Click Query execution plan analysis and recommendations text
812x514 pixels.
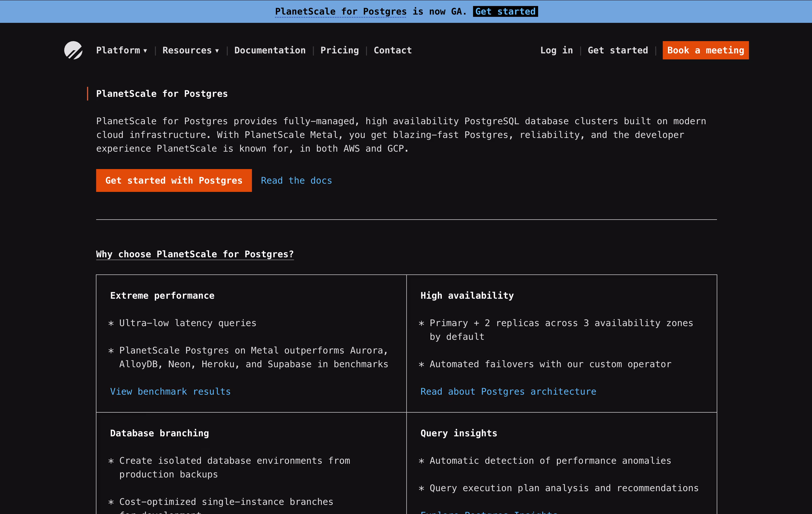coord(564,488)
